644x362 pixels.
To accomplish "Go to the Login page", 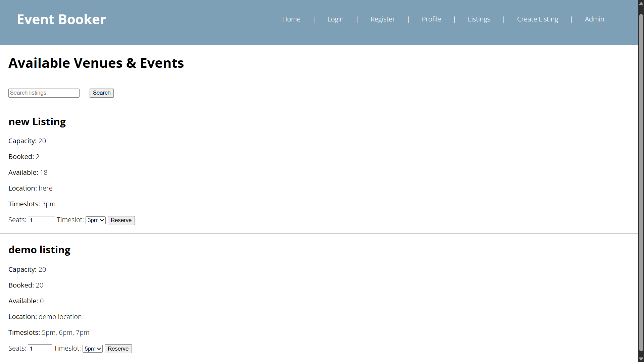I will click(x=335, y=19).
